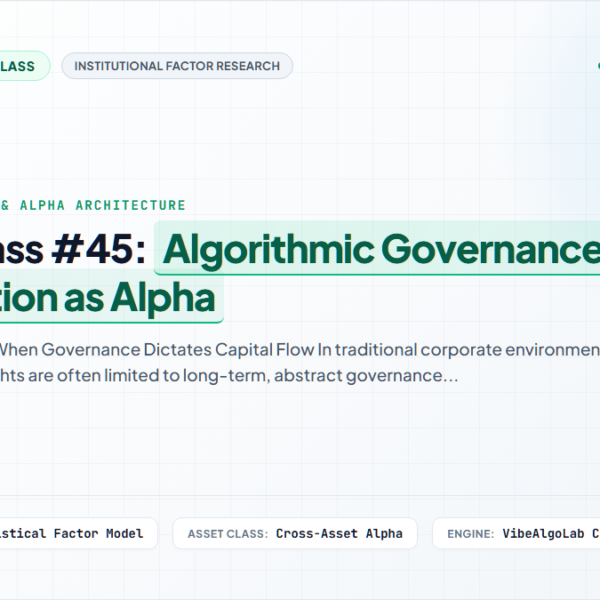Open the Algorithmic Governance headline
Image resolution: width=600 pixels, height=600 pixels.
tap(377, 249)
